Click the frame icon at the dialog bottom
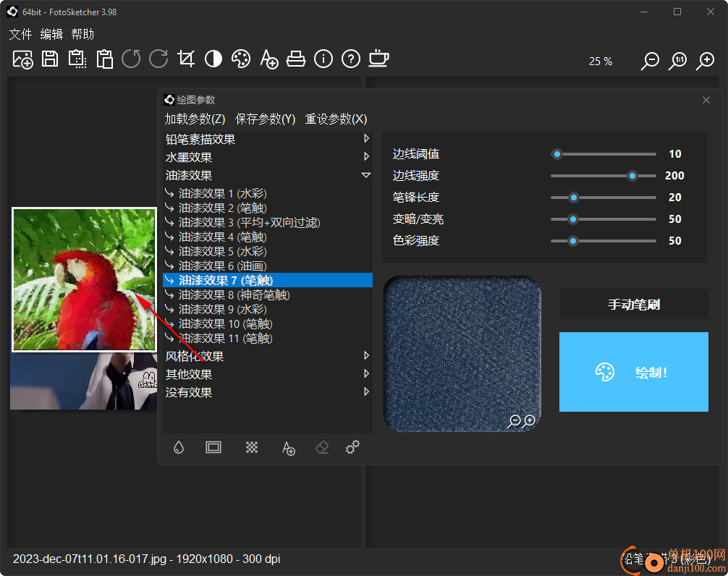728x576 pixels. tap(213, 447)
